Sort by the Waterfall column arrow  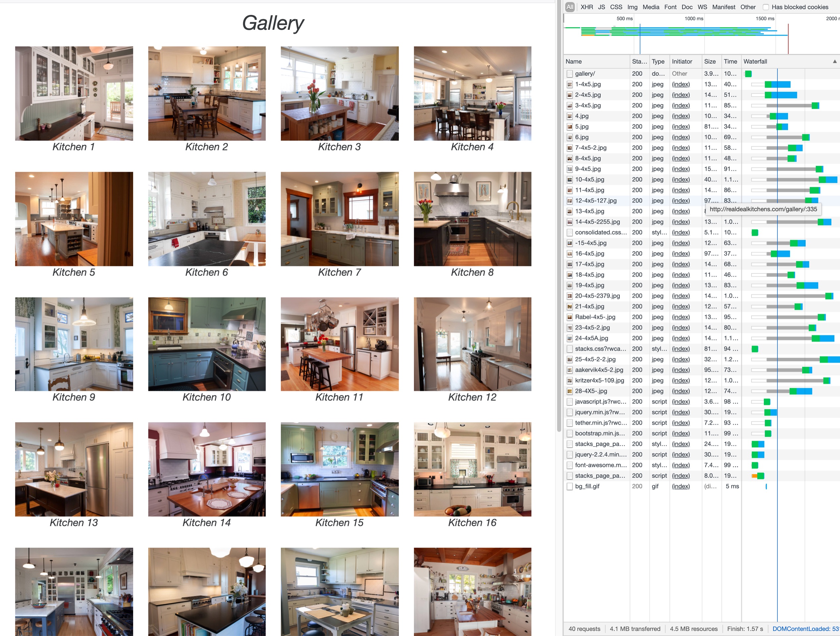click(x=834, y=62)
